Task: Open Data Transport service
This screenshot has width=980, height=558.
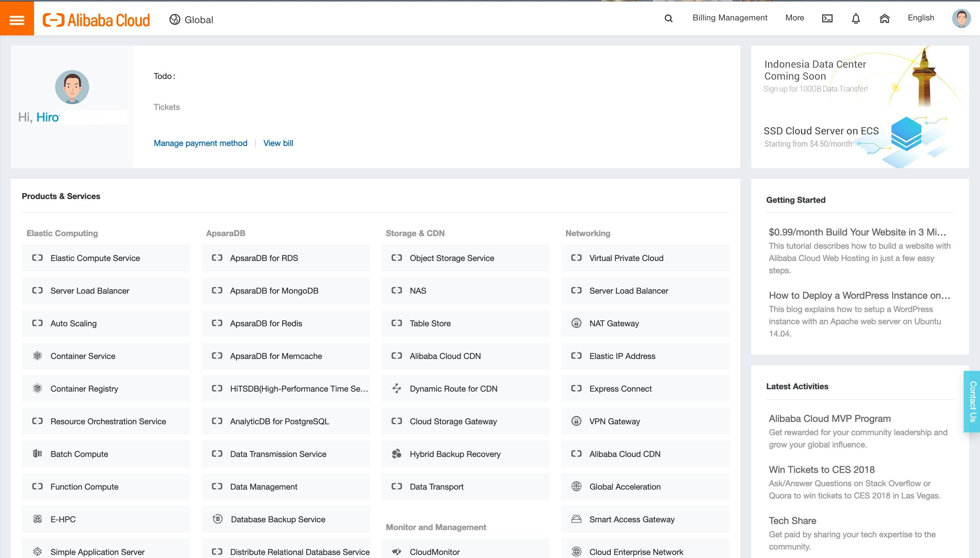Action: (465, 486)
